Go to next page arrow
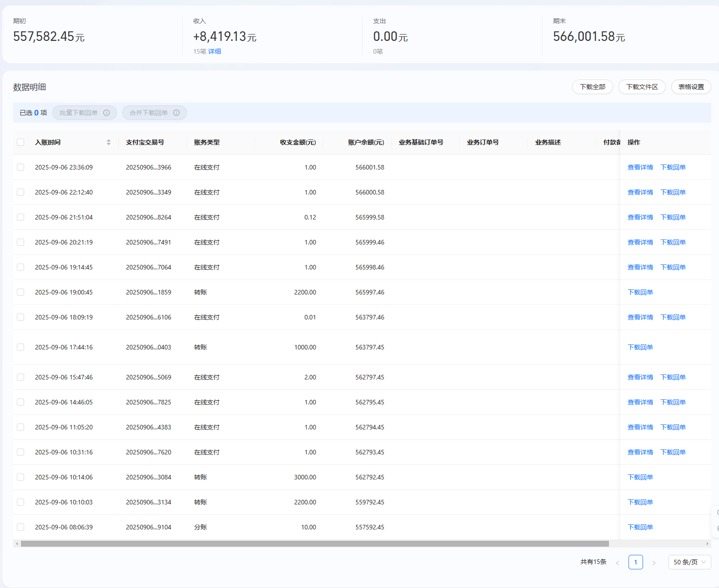Screen dimensions: 719x588 [x=654, y=563]
